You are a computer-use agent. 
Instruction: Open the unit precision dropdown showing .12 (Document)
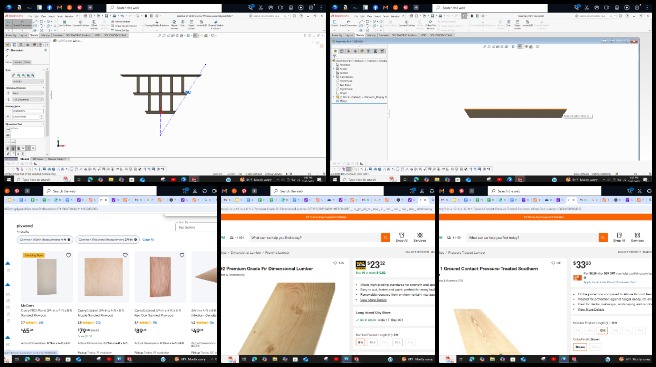28,99
